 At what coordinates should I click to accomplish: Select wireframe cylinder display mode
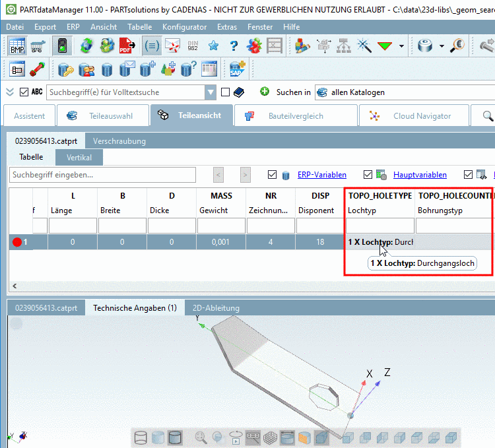tap(141, 437)
